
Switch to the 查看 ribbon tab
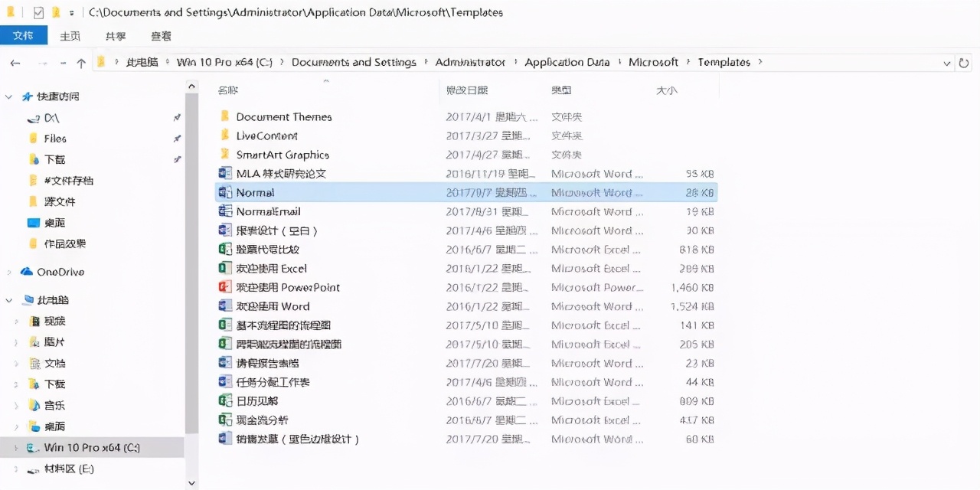tap(160, 35)
